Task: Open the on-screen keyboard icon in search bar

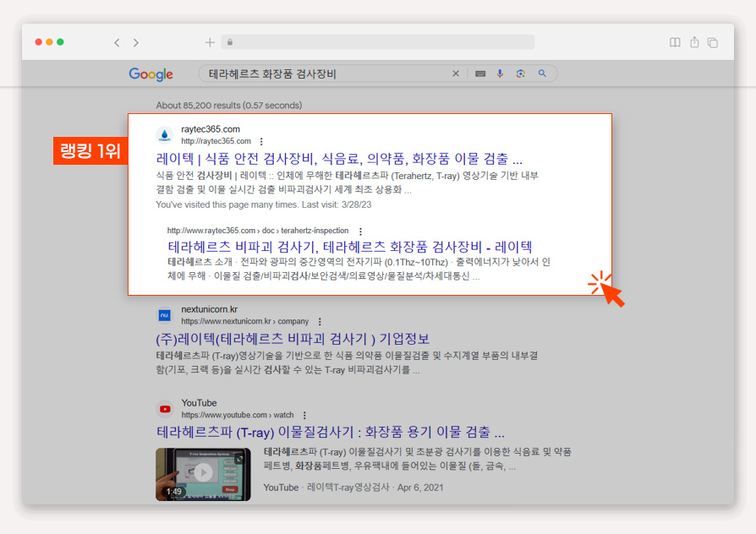Action: pos(480,74)
